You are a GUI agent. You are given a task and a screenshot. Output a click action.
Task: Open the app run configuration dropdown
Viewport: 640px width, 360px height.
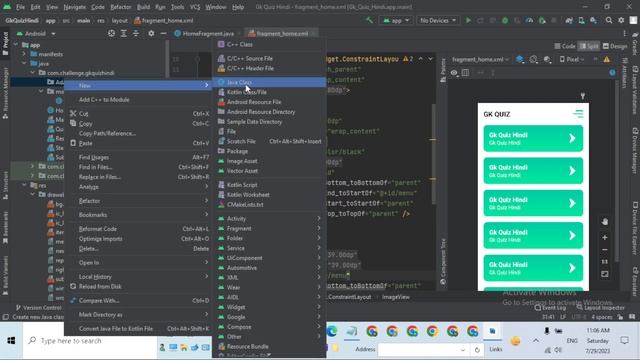(396, 20)
